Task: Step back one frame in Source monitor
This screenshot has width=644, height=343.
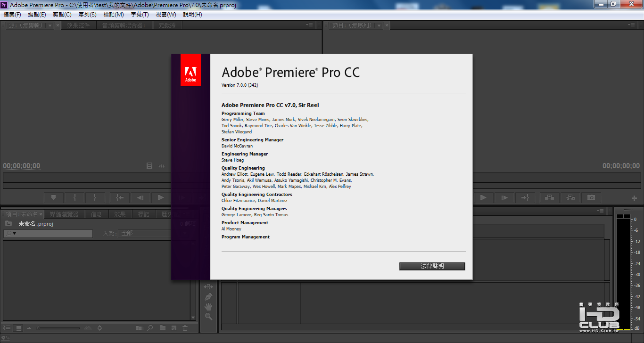Action: tap(140, 197)
